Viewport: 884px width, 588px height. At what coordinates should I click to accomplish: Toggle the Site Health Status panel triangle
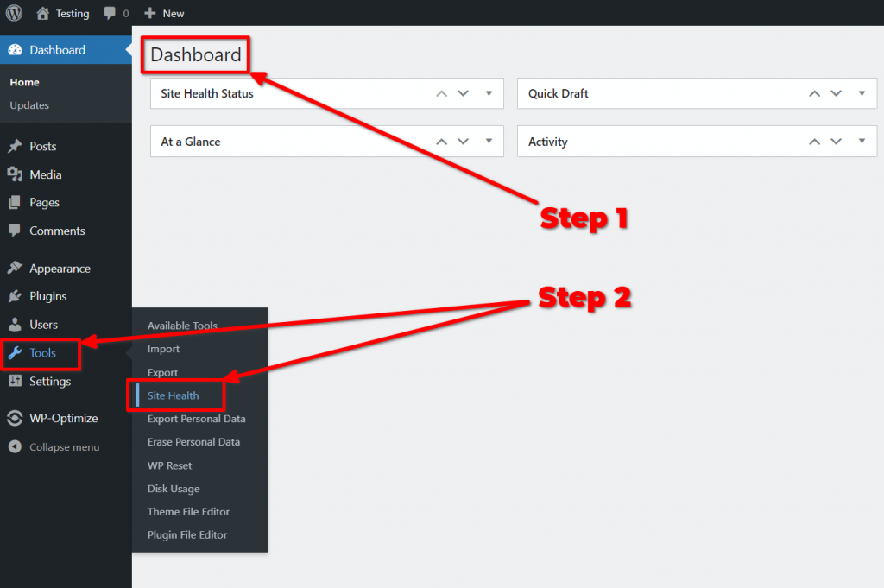point(489,93)
